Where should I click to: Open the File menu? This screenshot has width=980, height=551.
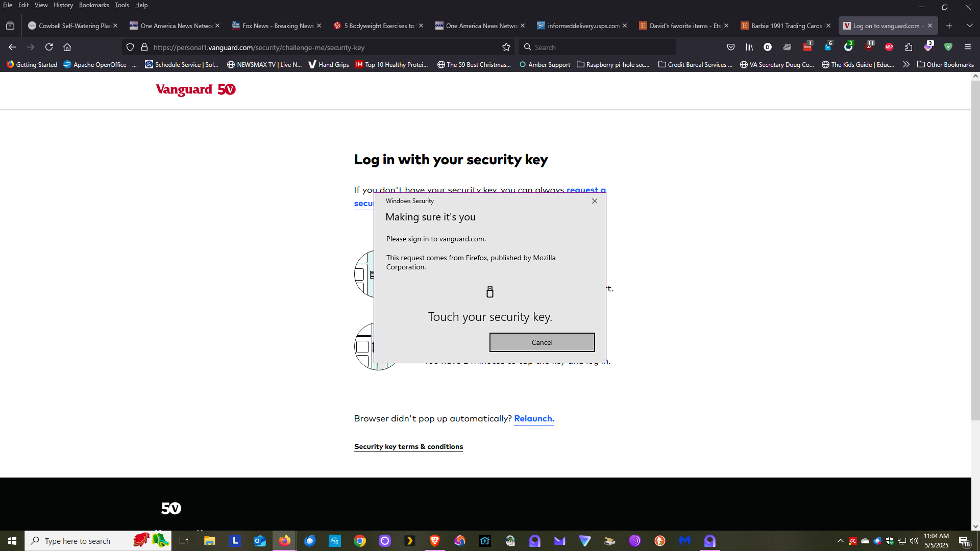click(8, 5)
